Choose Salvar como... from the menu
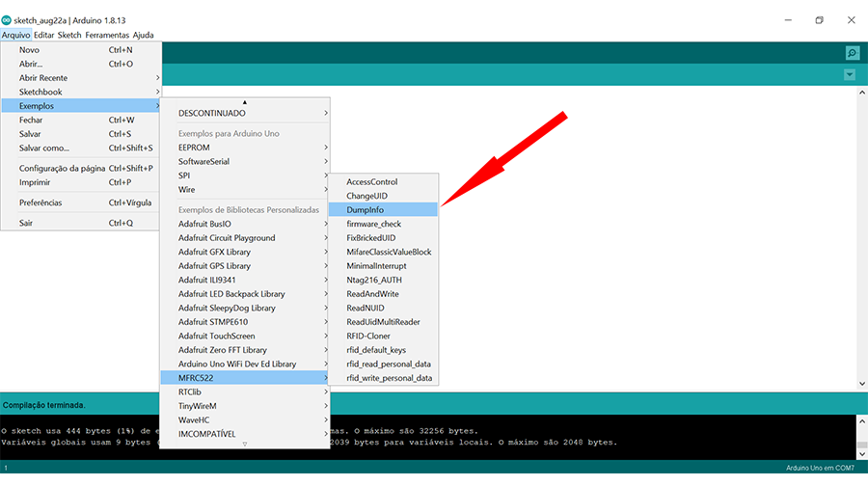 click(x=44, y=148)
